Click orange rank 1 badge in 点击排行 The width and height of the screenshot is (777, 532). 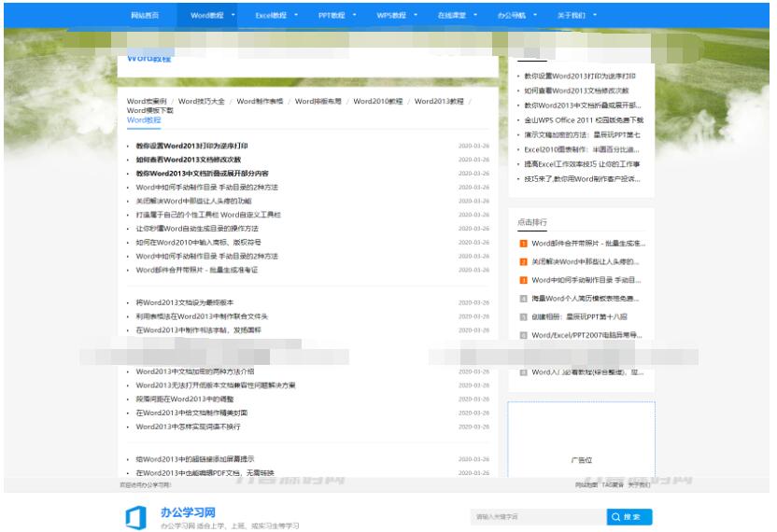[523, 244]
